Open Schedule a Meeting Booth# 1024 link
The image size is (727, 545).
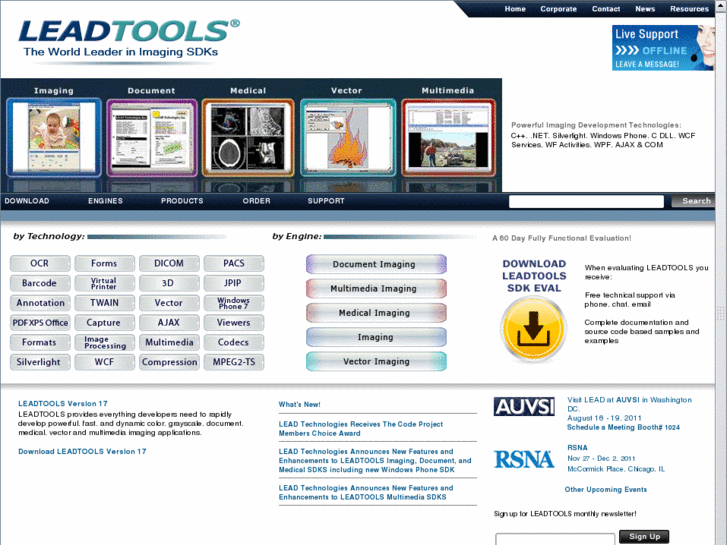[623, 428]
